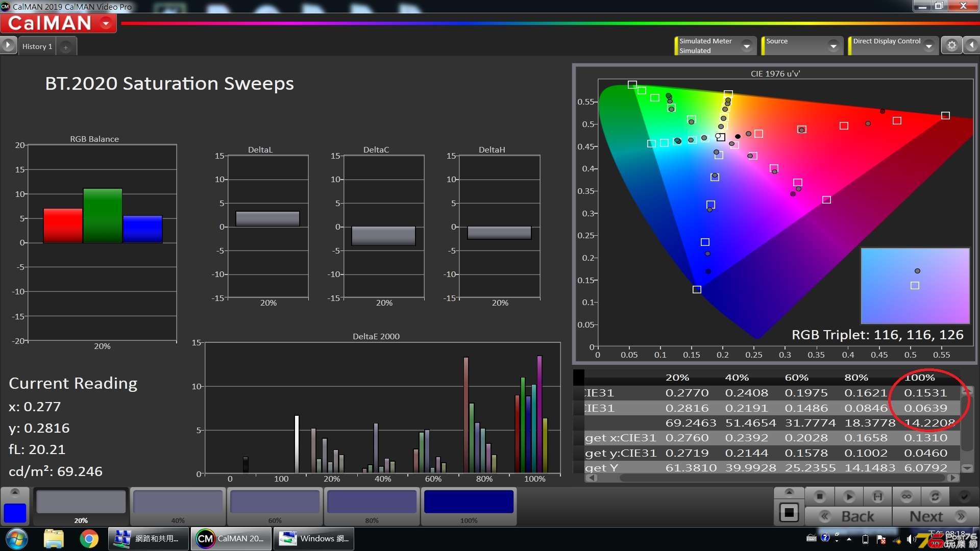Image resolution: width=980 pixels, height=551 pixels.
Task: Add a new history tab
Action: point(66,47)
